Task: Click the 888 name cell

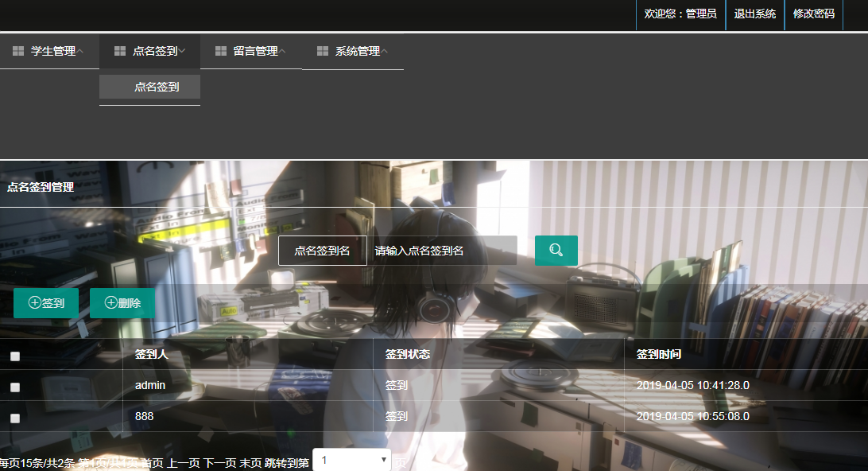Action: tap(144, 416)
